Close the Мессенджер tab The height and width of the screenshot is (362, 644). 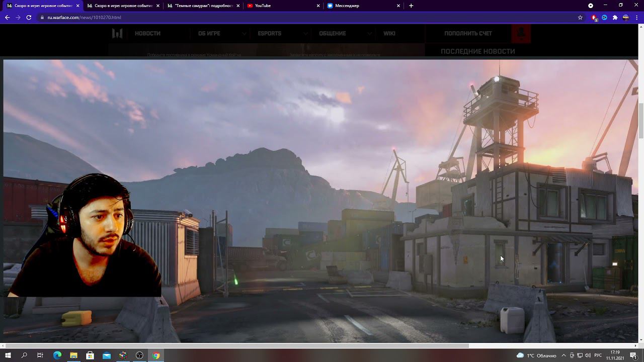tap(398, 6)
